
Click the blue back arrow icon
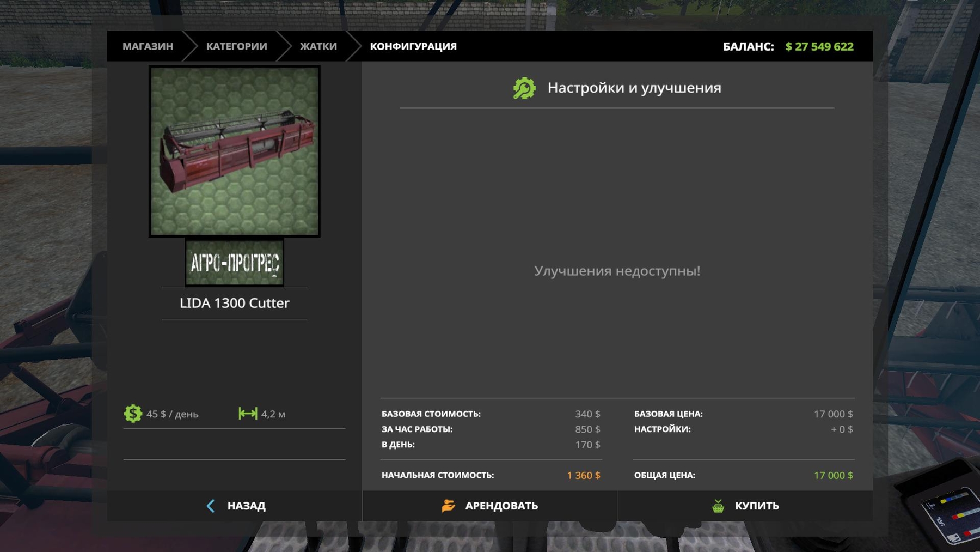coord(211,506)
